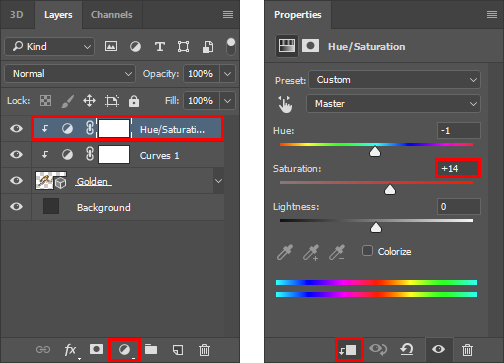Lock transparent pixels icon
504x363 pixels.
point(45,100)
